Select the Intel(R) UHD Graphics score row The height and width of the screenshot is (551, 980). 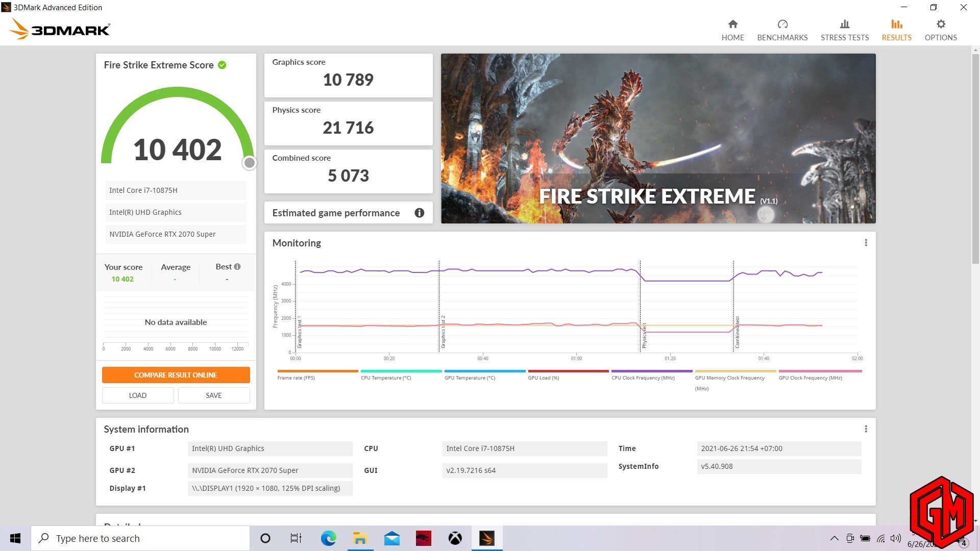(x=176, y=212)
